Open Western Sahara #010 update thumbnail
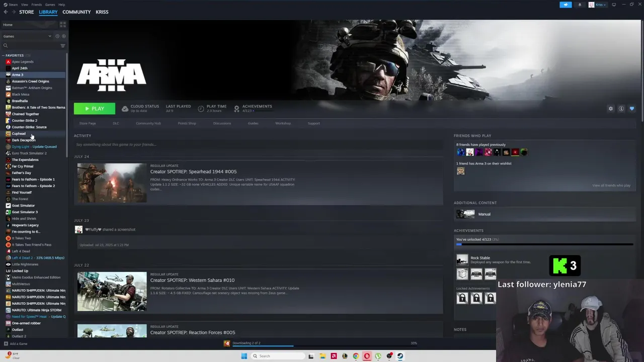Image resolution: width=644 pixels, height=362 pixels. (112, 292)
